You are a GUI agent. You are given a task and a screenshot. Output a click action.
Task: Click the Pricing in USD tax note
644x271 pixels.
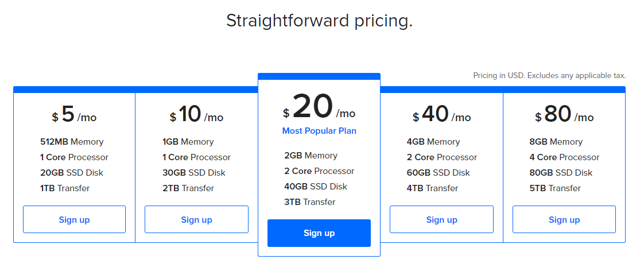[549, 75]
